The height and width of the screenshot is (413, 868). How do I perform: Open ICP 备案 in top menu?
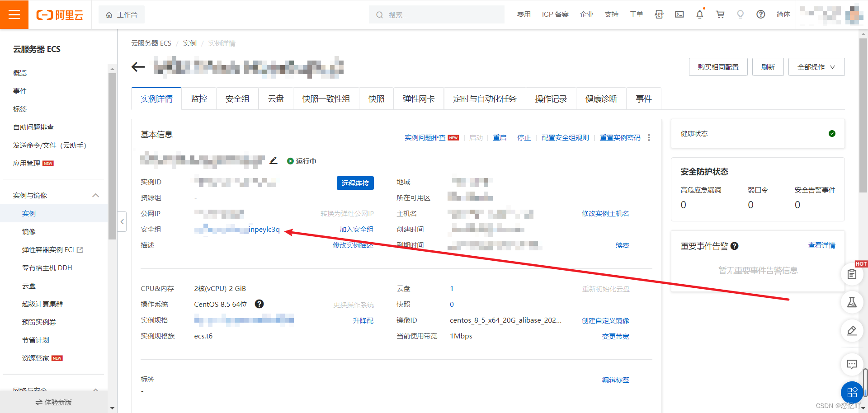(555, 14)
